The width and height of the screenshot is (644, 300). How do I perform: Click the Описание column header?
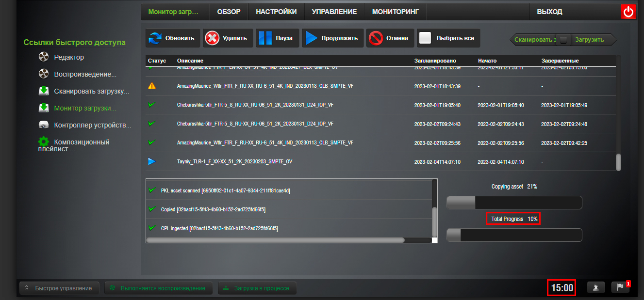click(x=190, y=61)
